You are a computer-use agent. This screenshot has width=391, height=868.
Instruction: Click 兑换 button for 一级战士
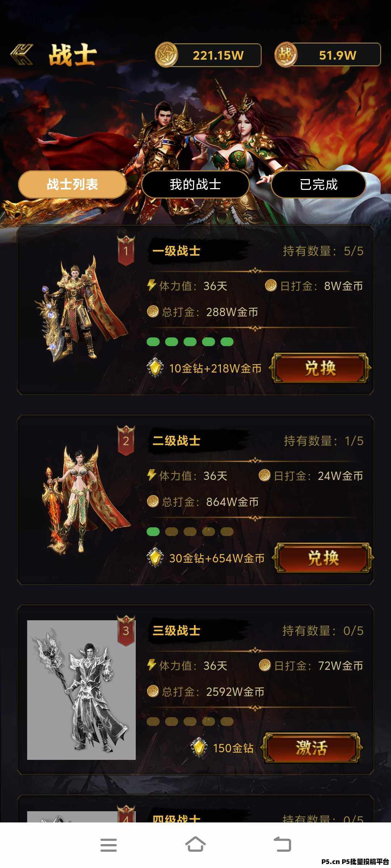click(x=320, y=368)
